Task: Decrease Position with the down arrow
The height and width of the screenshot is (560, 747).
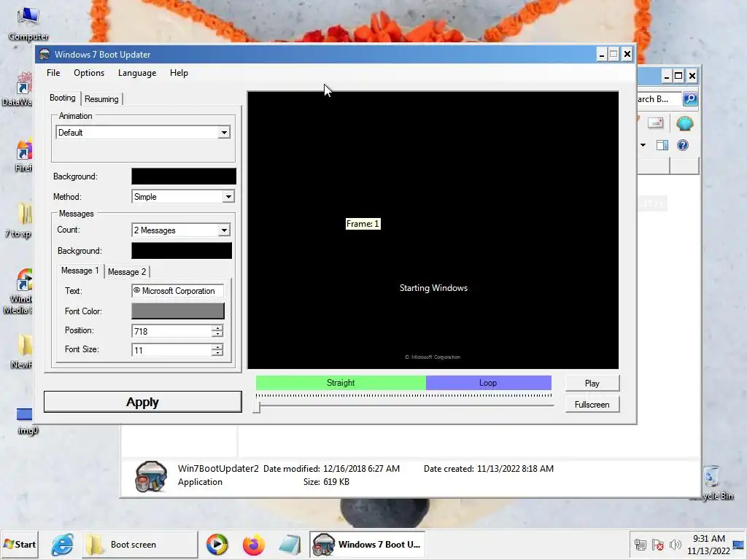Action: pyautogui.click(x=217, y=334)
